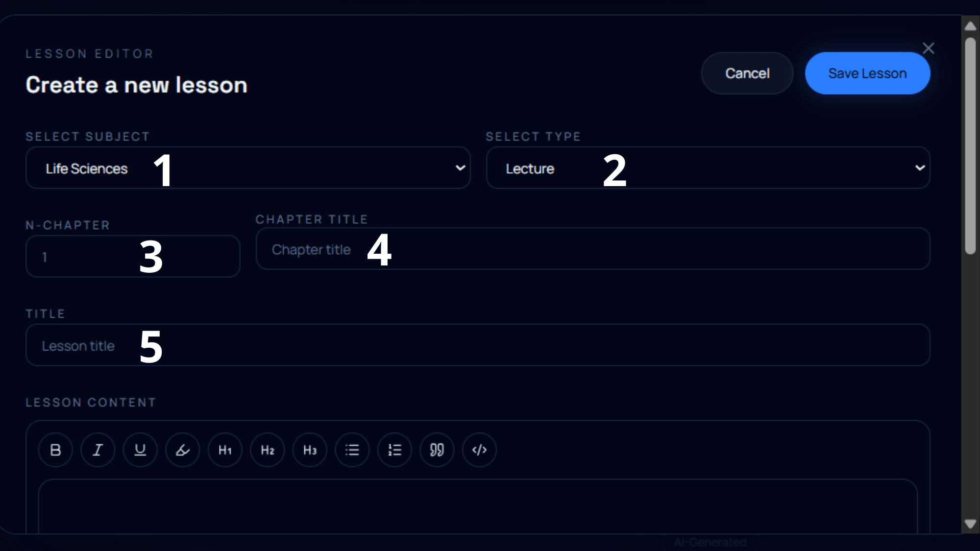Insert a code block

click(x=479, y=450)
